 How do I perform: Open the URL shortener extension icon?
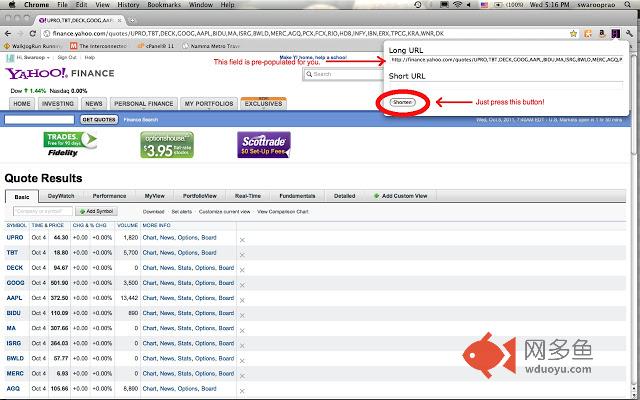click(x=616, y=33)
